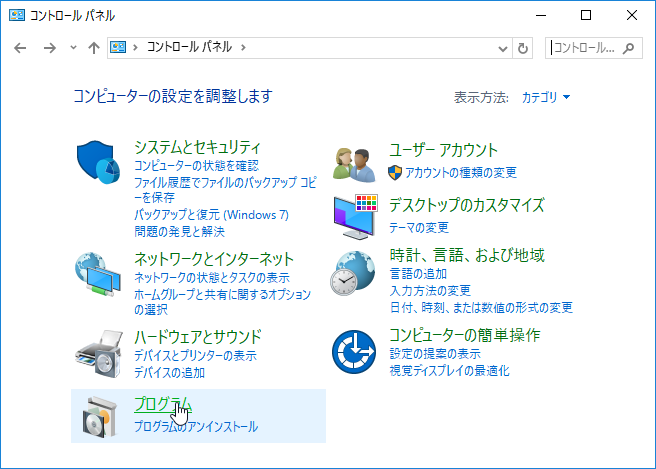Refresh the Control Panel view
This screenshot has width=656, height=469.
[x=523, y=49]
